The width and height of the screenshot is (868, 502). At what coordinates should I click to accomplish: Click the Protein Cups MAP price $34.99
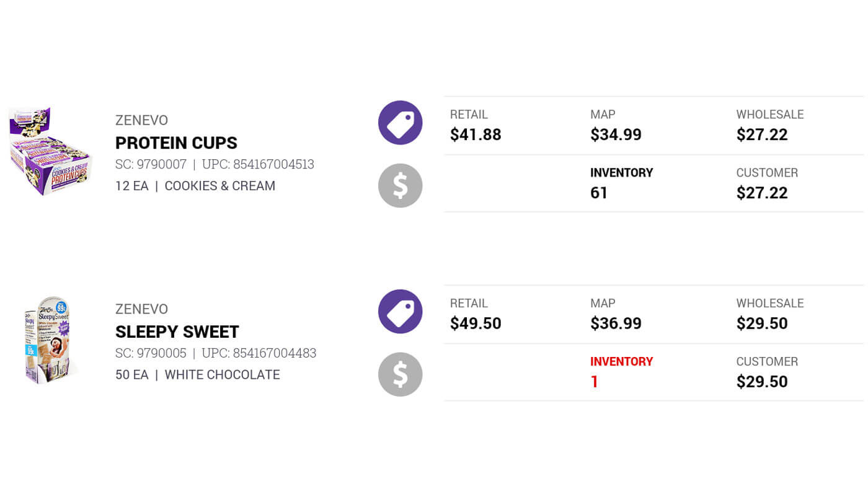(616, 134)
